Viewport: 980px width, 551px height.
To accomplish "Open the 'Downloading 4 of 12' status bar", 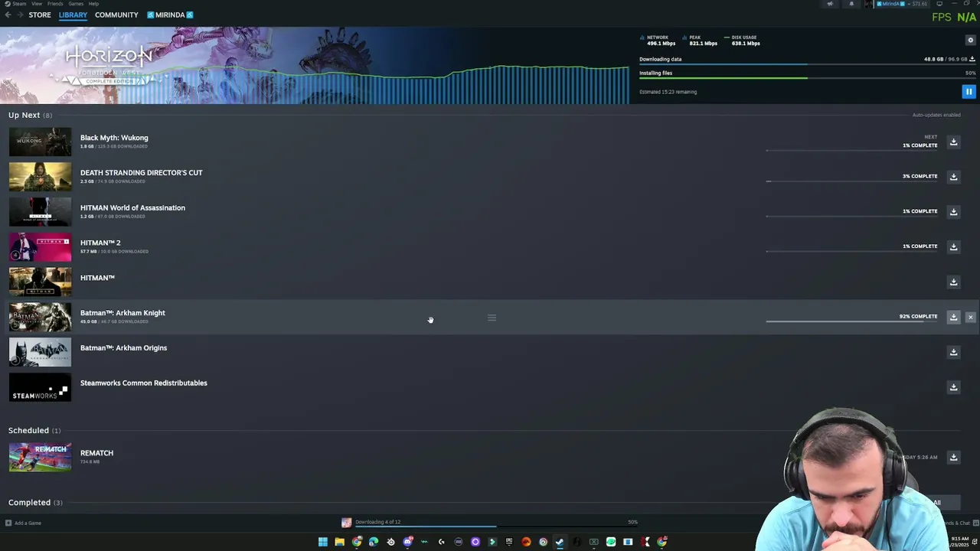I will coord(490,523).
